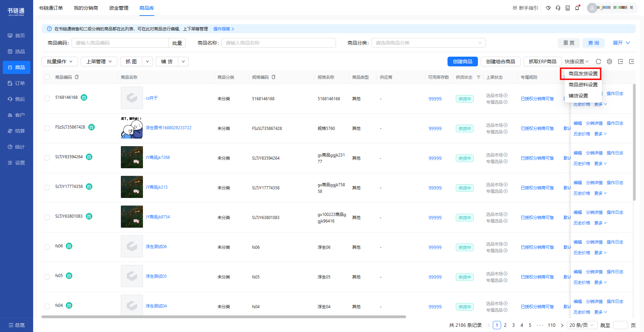This screenshot has height=332, width=644.
Task: Open the 批量操作 dropdown
Action: [60, 61]
